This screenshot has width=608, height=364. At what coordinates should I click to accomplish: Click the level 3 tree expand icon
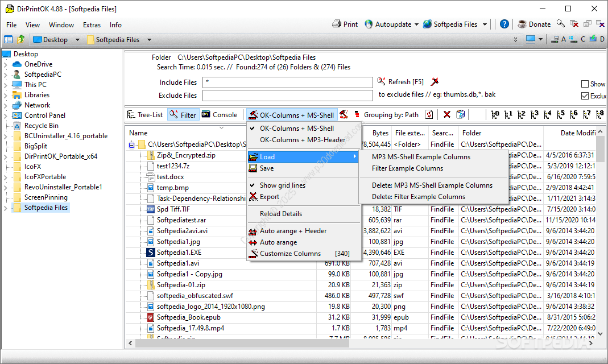click(x=534, y=115)
